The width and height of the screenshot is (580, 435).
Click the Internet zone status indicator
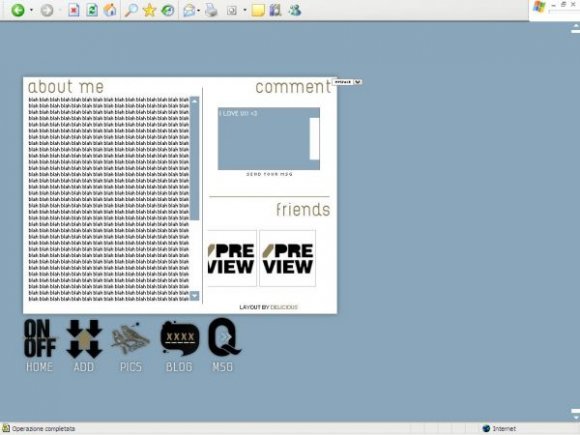pyautogui.click(x=499, y=428)
